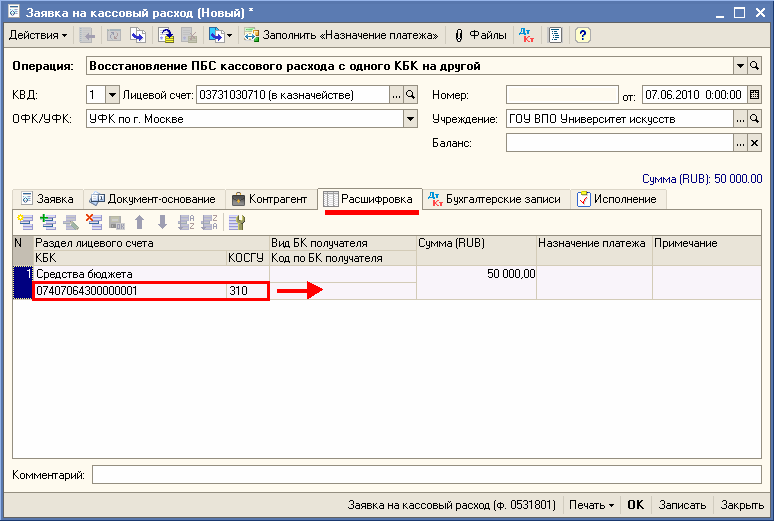Click the post document toolbar icon
Image resolution: width=774 pixels, height=521 pixels.
(166, 36)
